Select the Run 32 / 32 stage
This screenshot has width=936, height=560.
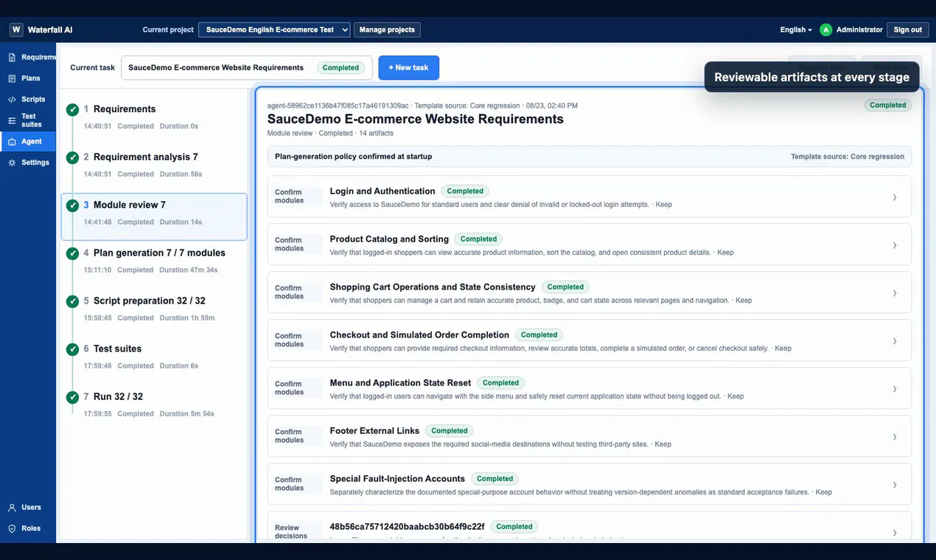[x=154, y=405]
